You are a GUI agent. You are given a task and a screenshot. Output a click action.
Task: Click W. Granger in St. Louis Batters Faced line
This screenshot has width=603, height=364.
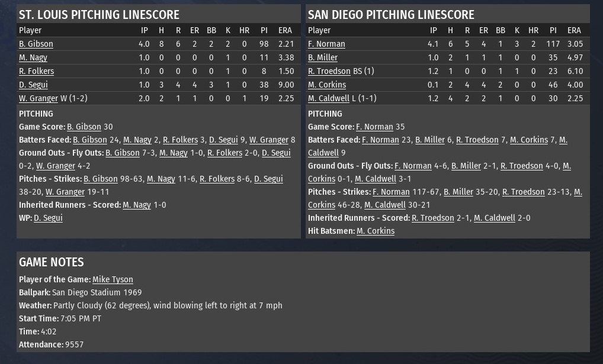pos(269,140)
